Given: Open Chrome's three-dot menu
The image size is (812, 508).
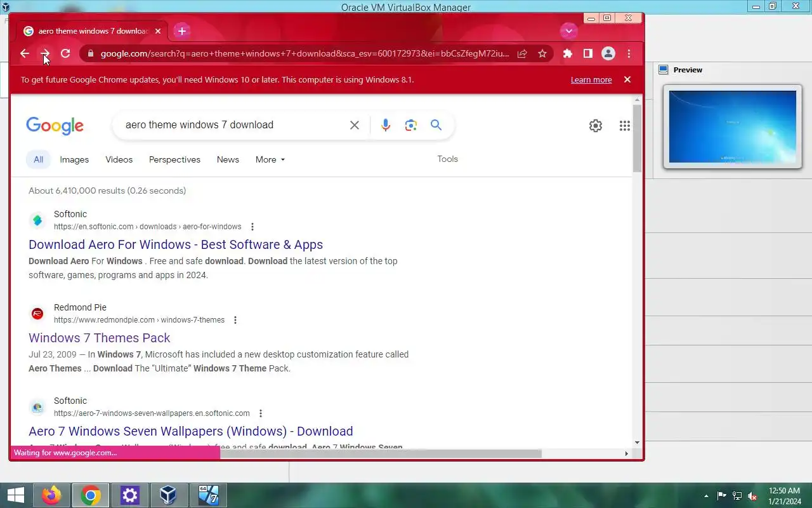Looking at the screenshot, I should 629,54.
